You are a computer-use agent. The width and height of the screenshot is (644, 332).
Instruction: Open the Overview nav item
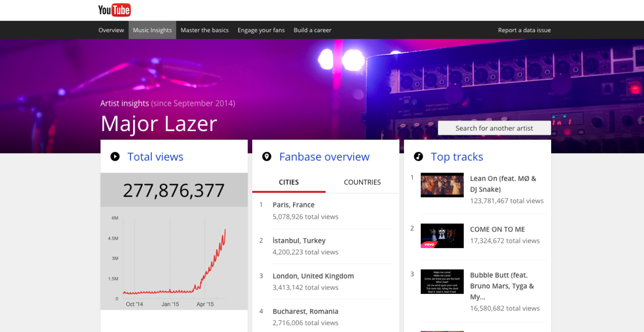[111, 30]
